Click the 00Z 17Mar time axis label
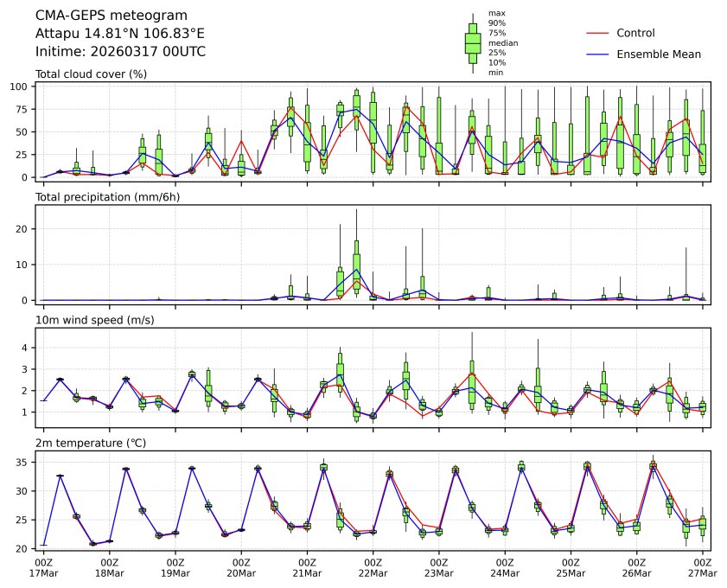The image size is (727, 588). (x=43, y=567)
